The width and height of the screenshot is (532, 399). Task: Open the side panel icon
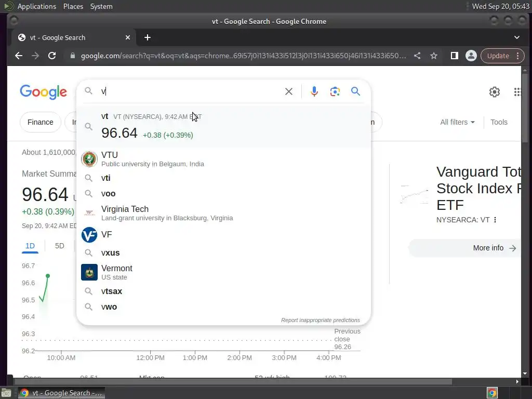(454, 56)
